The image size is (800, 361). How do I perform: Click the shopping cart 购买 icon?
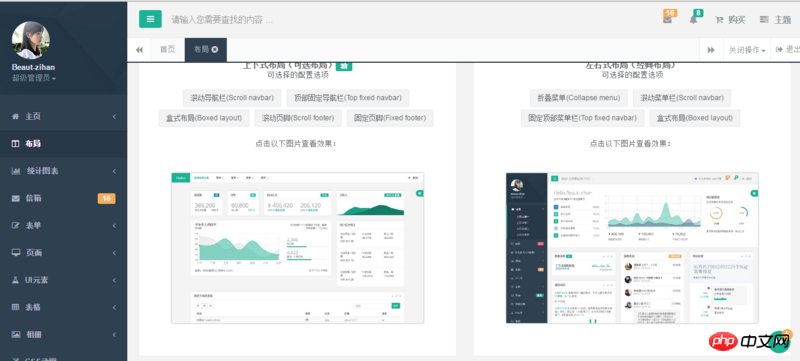(719, 20)
